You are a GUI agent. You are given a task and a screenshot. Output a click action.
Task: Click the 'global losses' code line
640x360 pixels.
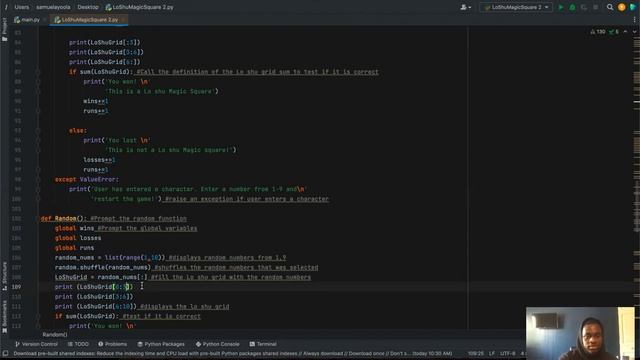tap(78, 238)
